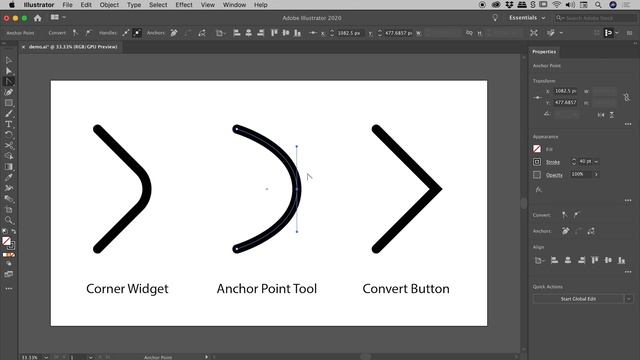Click the Start Global Edit button
Viewport: 640px width, 360px height.
tap(578, 299)
